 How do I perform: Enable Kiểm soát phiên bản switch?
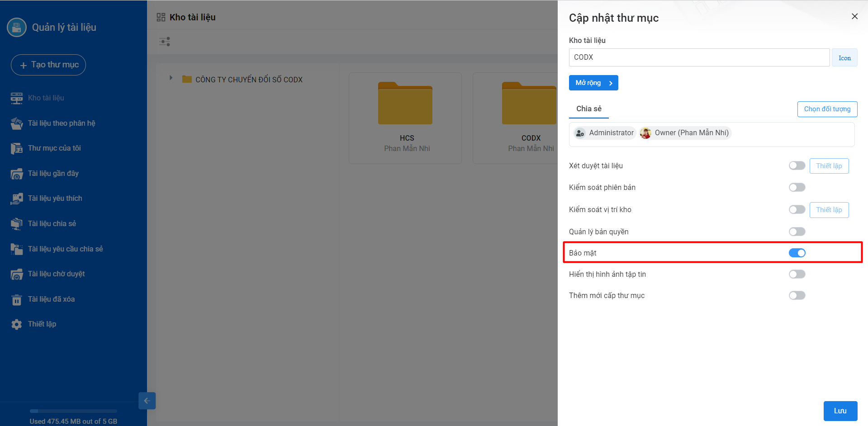click(797, 187)
